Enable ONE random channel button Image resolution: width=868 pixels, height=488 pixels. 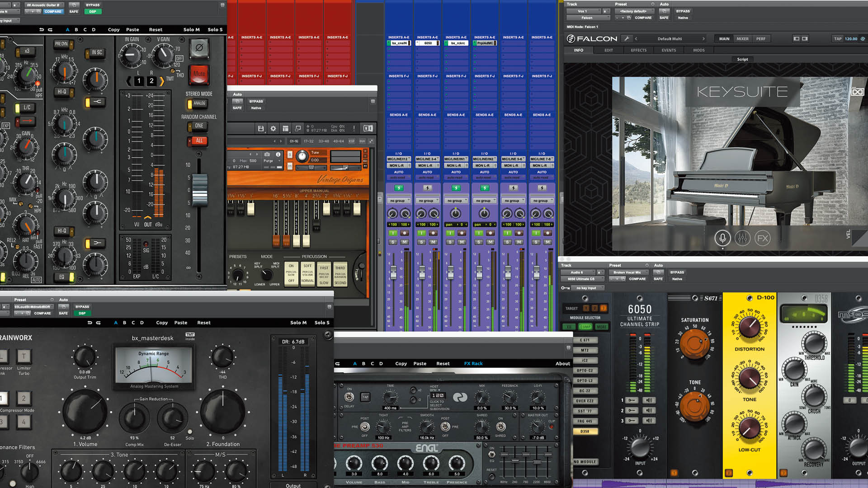tap(197, 126)
